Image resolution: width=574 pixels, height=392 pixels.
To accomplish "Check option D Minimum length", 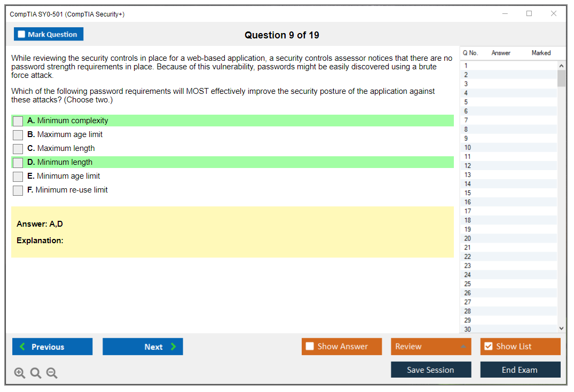I will 18,163.
